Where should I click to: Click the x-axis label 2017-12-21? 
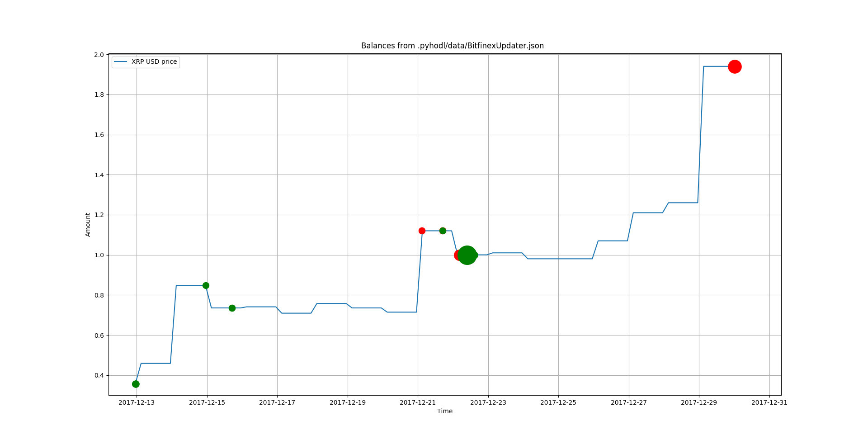[x=418, y=402]
